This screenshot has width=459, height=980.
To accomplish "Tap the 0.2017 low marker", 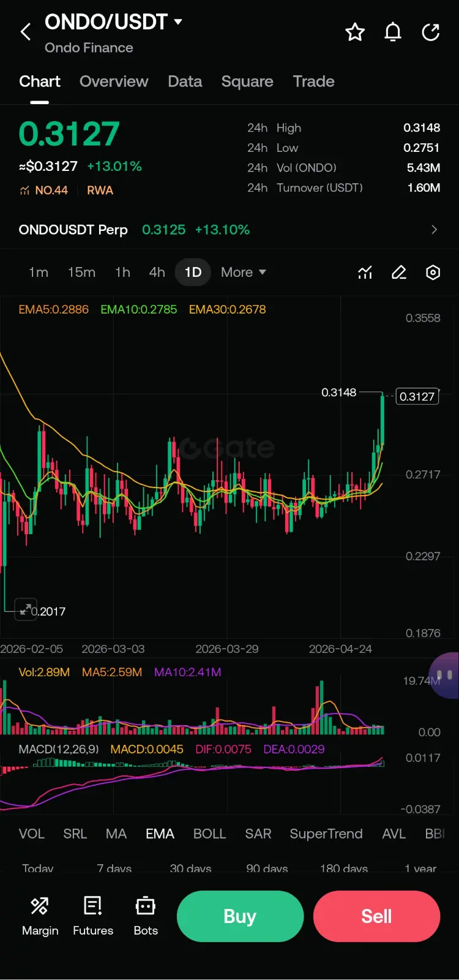I will (48, 611).
